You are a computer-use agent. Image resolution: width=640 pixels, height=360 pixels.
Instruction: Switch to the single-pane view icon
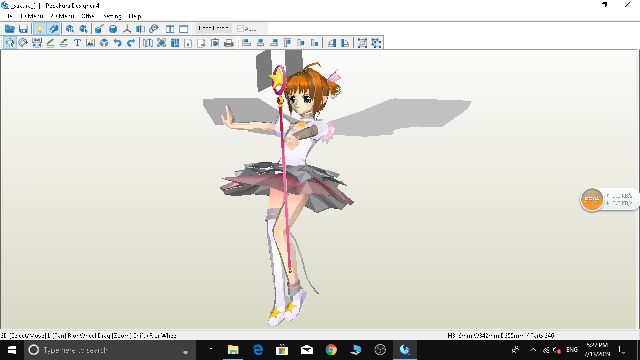point(184,29)
